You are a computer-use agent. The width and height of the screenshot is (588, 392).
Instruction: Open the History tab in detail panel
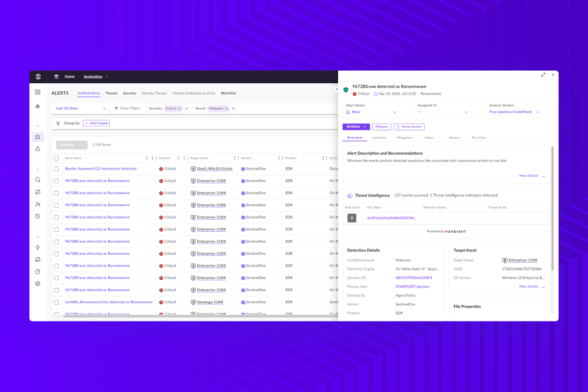pyautogui.click(x=454, y=138)
